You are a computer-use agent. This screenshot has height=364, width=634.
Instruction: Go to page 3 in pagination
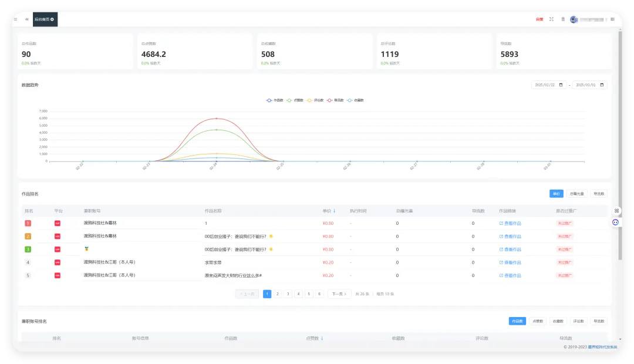point(288,294)
